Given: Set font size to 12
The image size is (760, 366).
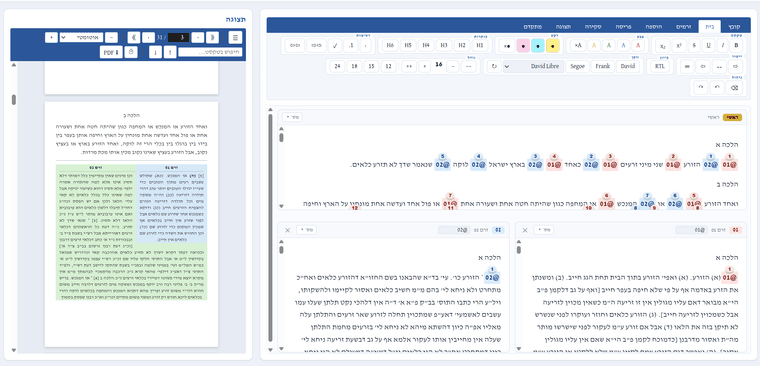Looking at the screenshot, I should tap(388, 66).
